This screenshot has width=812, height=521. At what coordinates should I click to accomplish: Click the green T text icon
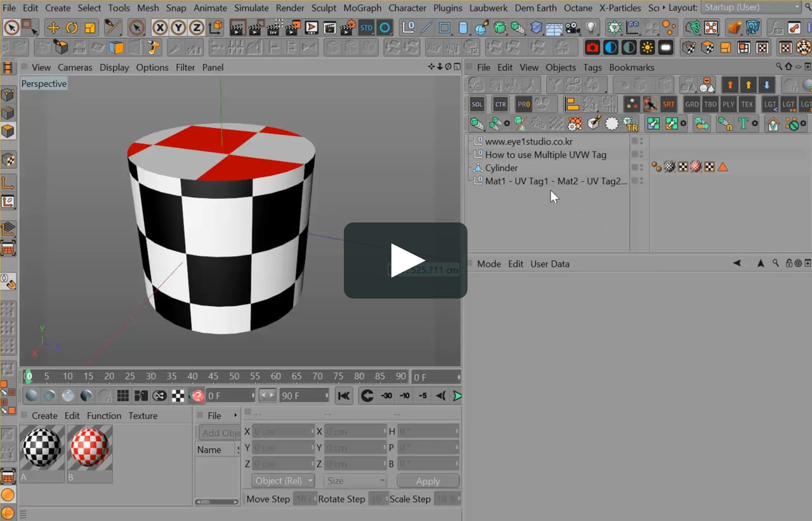(743, 124)
